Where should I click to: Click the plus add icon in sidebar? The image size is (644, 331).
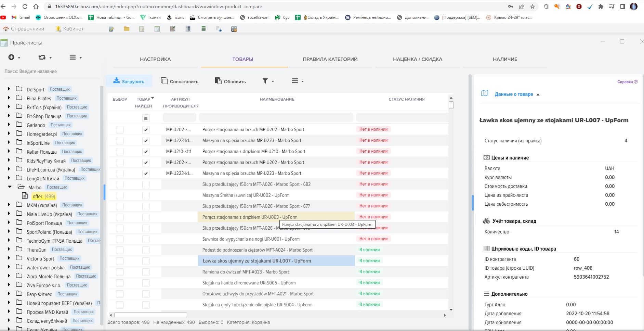(11, 57)
